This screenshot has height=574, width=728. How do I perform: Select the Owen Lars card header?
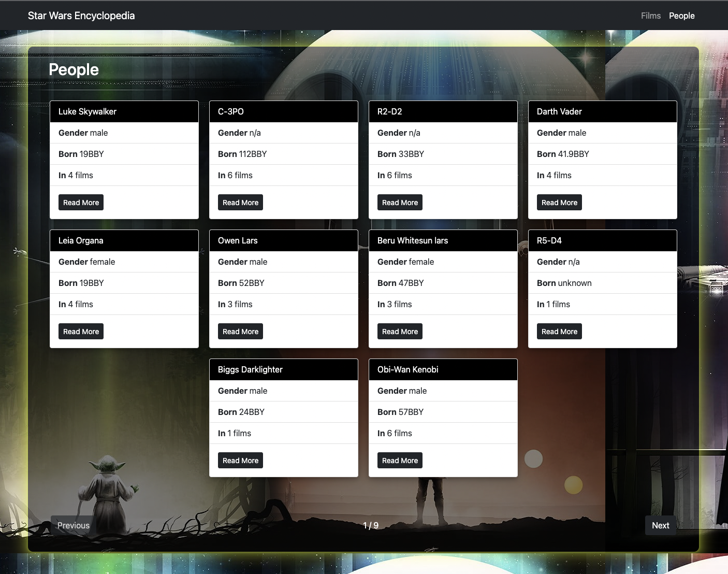click(284, 240)
